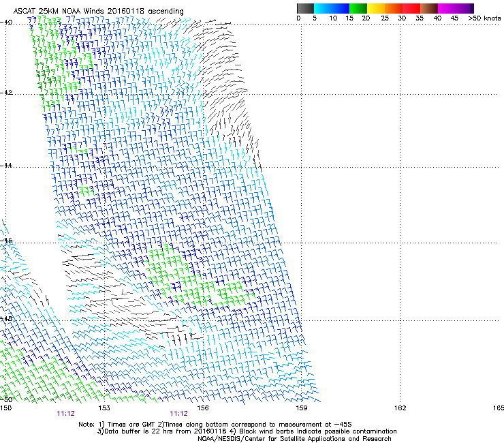Click the 165 longitude axis label

coord(499,408)
